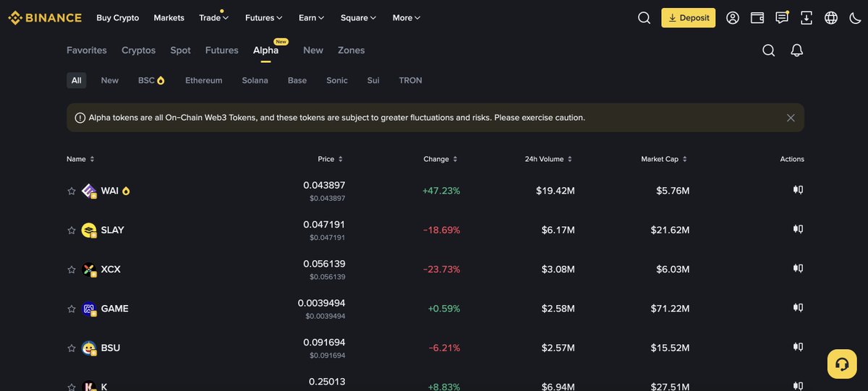The image size is (868, 391).
Task: Filter tokens by BSC chain
Action: [151, 80]
